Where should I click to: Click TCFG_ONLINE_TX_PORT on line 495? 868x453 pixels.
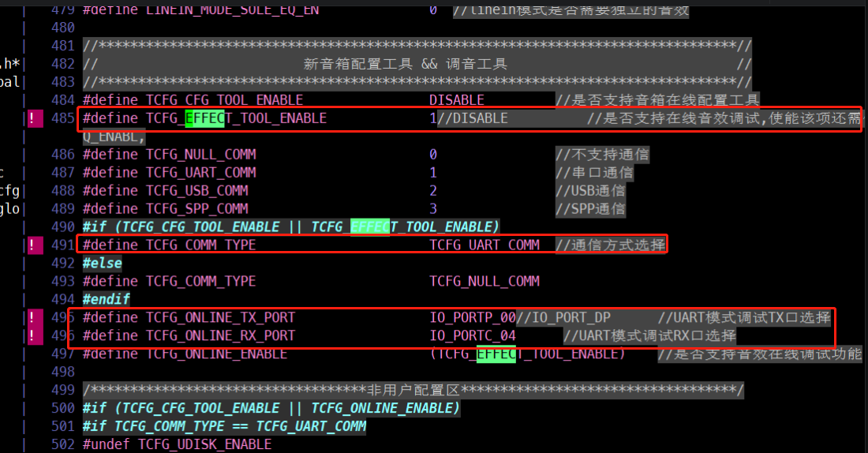point(221,317)
